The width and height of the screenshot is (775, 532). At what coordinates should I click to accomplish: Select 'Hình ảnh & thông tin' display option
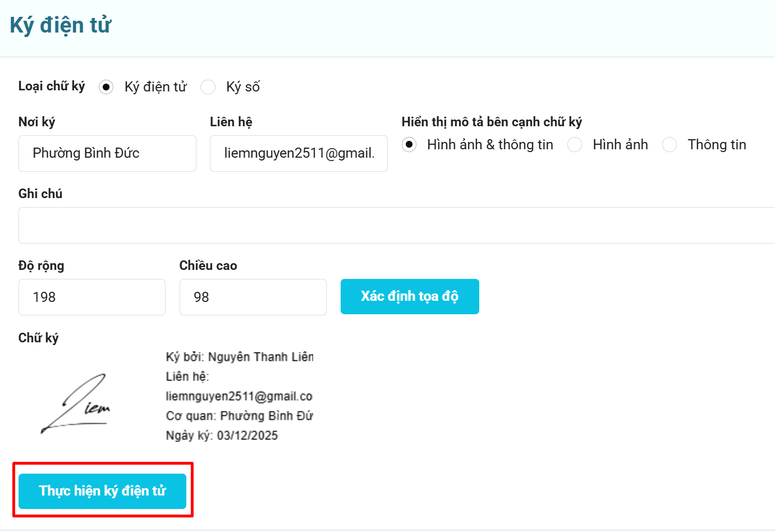410,145
